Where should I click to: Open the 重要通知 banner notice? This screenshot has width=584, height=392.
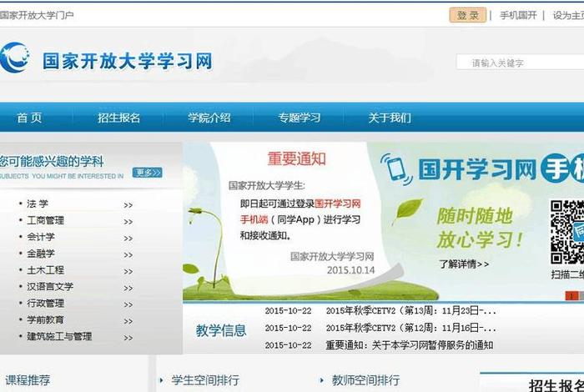[297, 159]
